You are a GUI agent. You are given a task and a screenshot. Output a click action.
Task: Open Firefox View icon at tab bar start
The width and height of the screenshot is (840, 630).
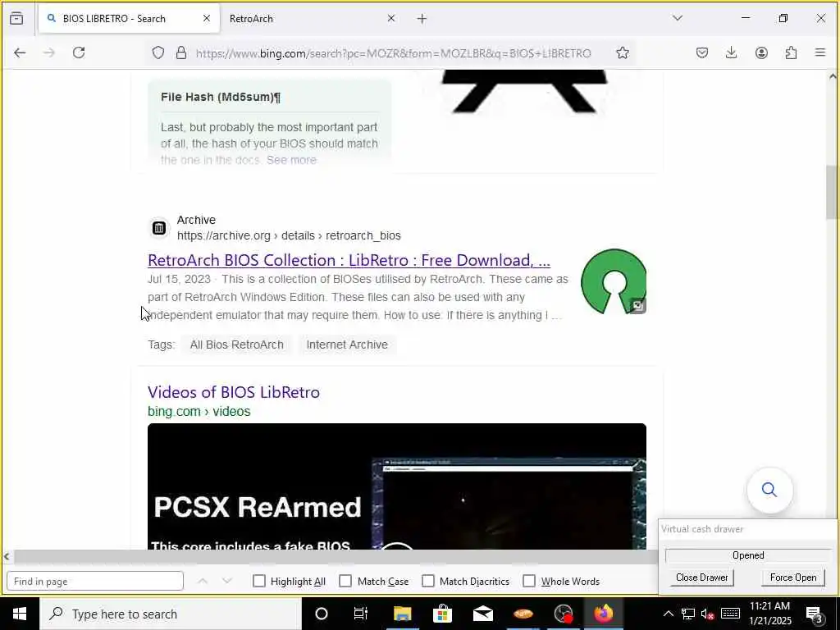(16, 19)
